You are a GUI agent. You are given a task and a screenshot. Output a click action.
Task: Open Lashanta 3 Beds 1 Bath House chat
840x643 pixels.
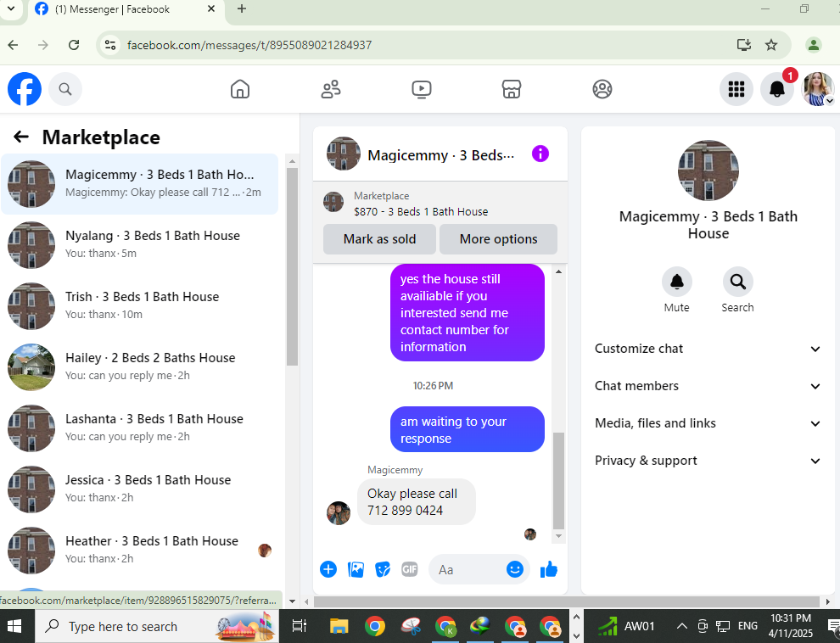coord(139,428)
